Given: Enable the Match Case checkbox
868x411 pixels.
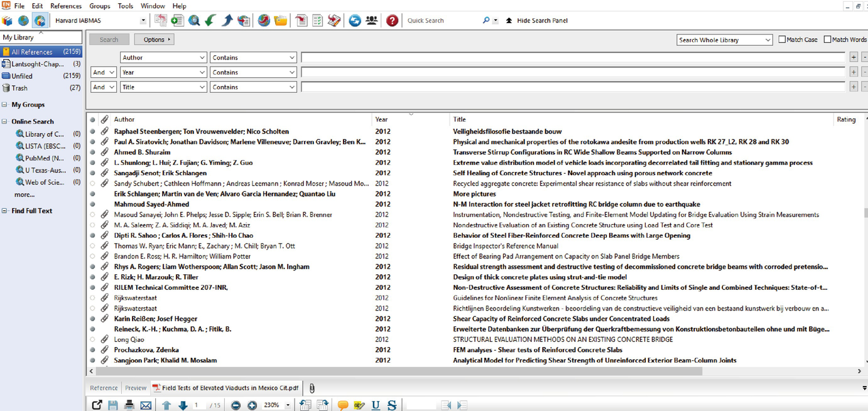Looking at the screenshot, I should pyautogui.click(x=782, y=40).
